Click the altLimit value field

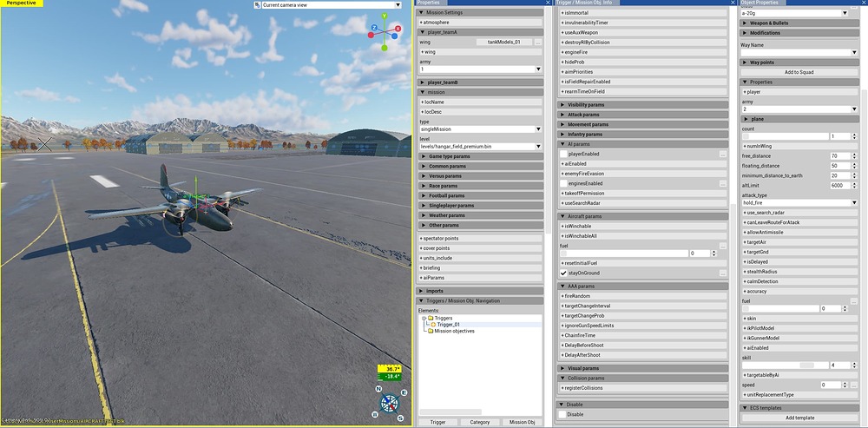pos(838,186)
